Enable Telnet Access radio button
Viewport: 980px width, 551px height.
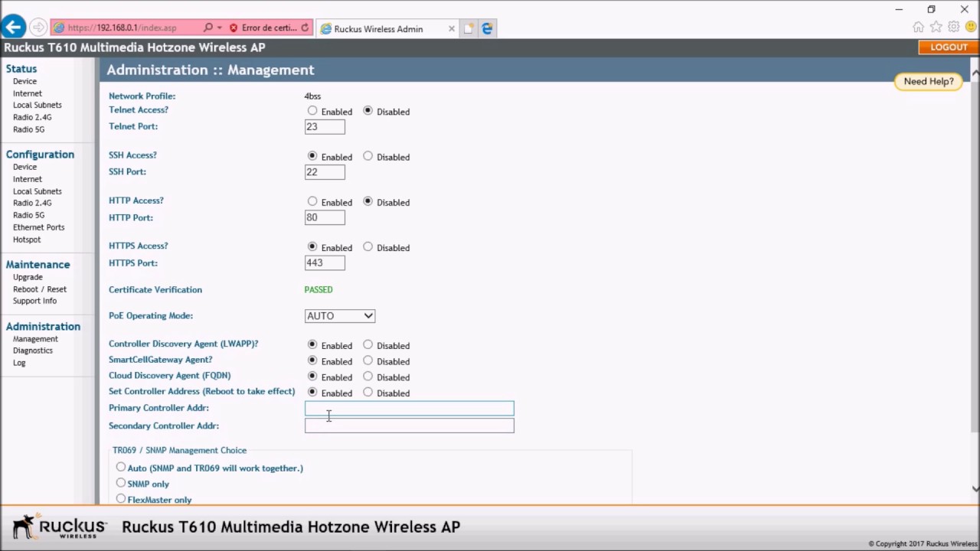(312, 111)
